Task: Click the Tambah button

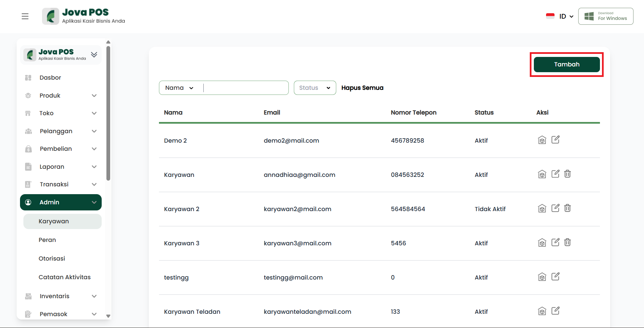Action: coord(566,64)
